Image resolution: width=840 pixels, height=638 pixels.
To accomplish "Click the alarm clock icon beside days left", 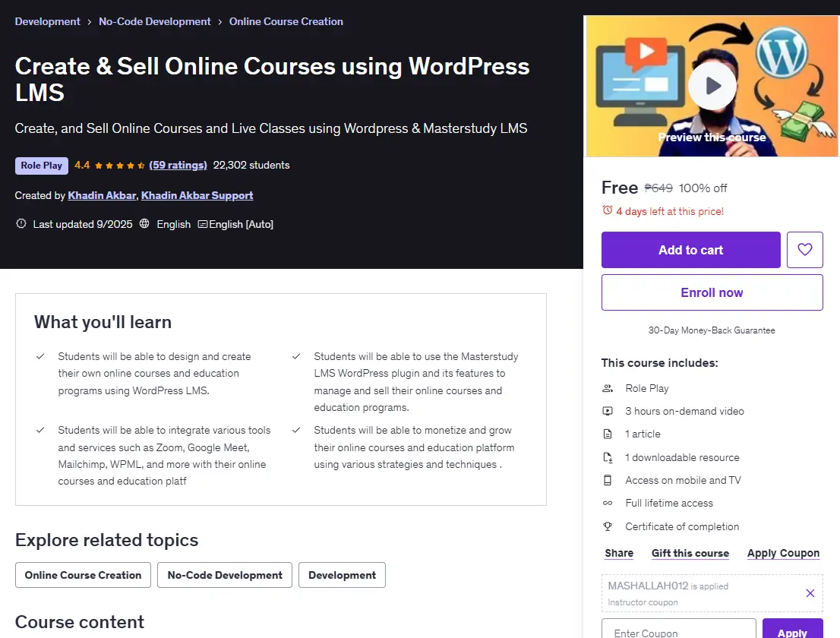I will click(607, 210).
